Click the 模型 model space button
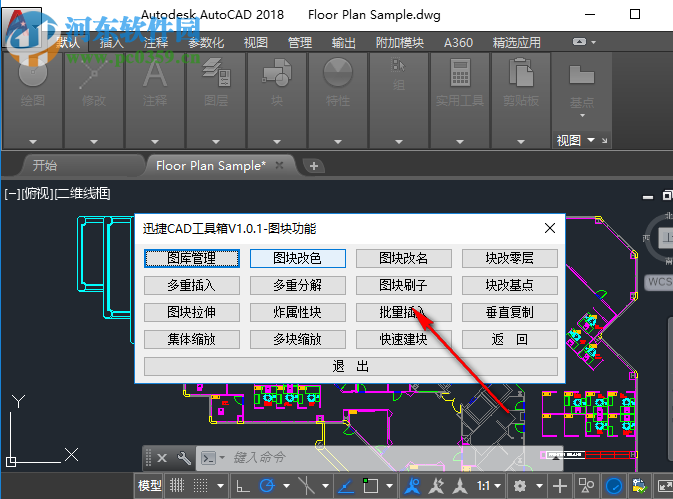 coord(149,486)
